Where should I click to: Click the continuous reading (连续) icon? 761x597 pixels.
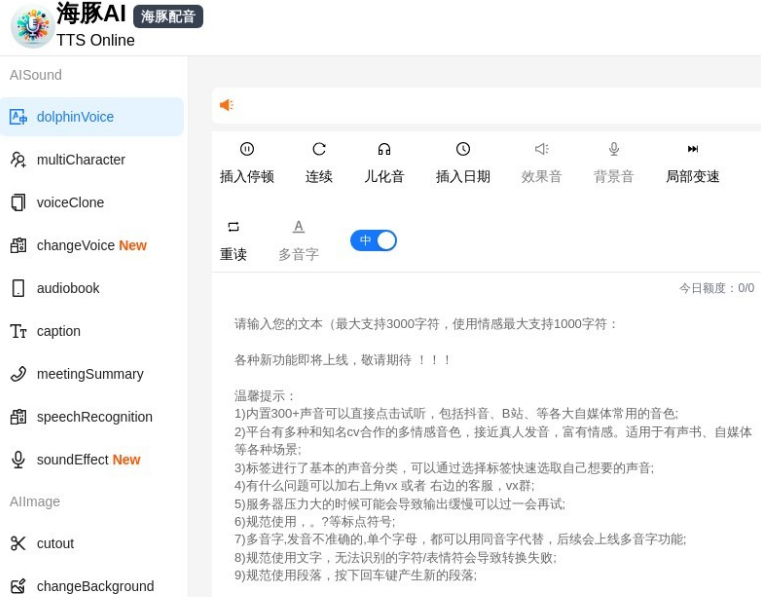coord(319,149)
